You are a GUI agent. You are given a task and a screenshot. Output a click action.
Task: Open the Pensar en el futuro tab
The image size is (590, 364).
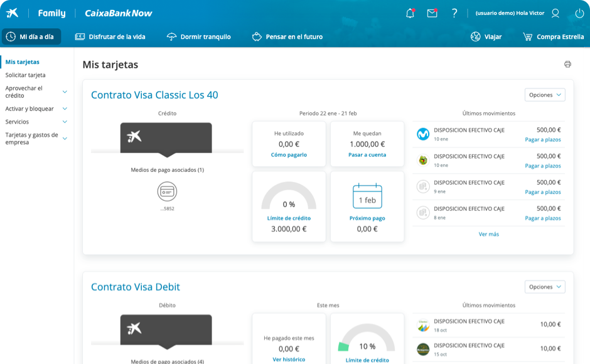click(x=287, y=36)
